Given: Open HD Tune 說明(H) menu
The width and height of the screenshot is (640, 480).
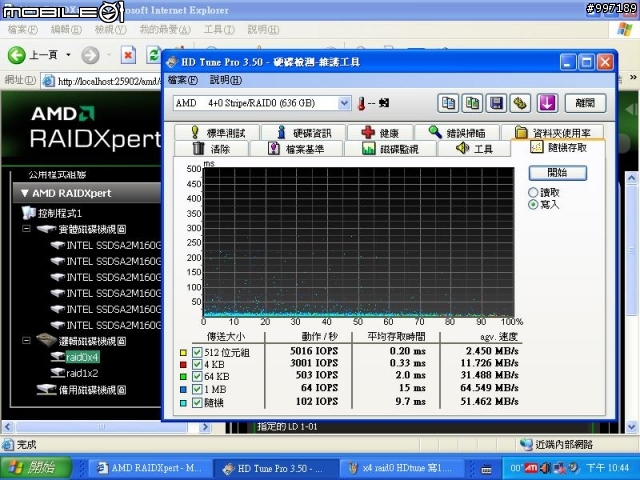Looking at the screenshot, I should [x=226, y=80].
